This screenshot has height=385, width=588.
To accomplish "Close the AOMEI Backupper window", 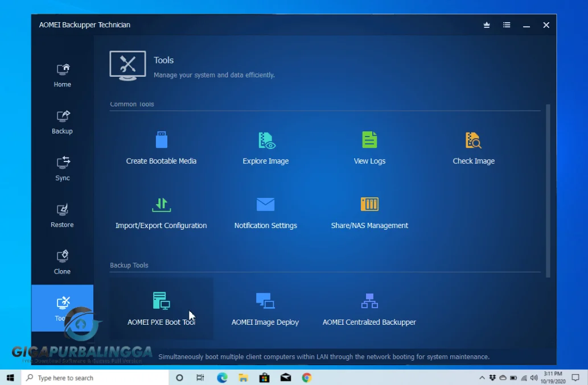I will point(546,25).
